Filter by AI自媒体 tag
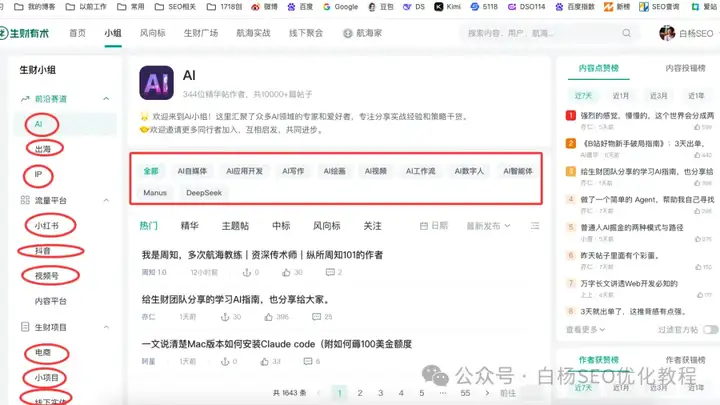 coord(192,171)
